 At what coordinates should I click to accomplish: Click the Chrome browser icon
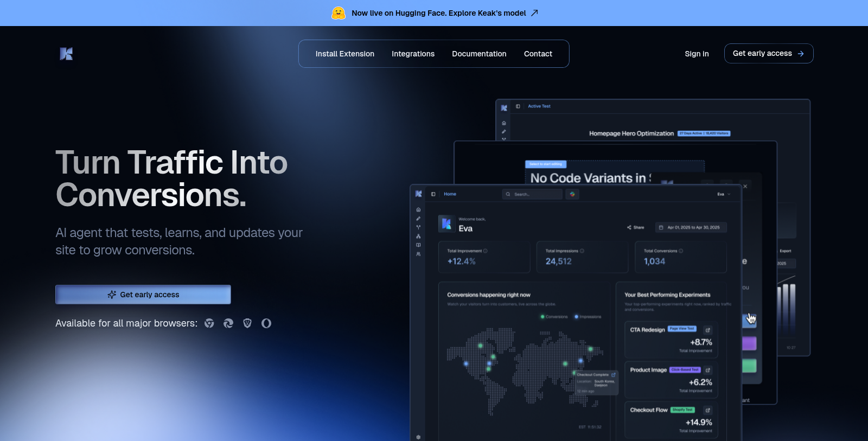(x=209, y=323)
